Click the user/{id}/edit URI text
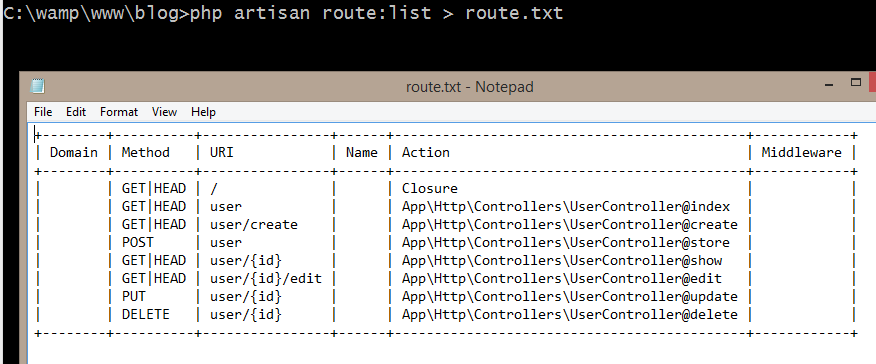The image size is (876, 364). pos(266,278)
